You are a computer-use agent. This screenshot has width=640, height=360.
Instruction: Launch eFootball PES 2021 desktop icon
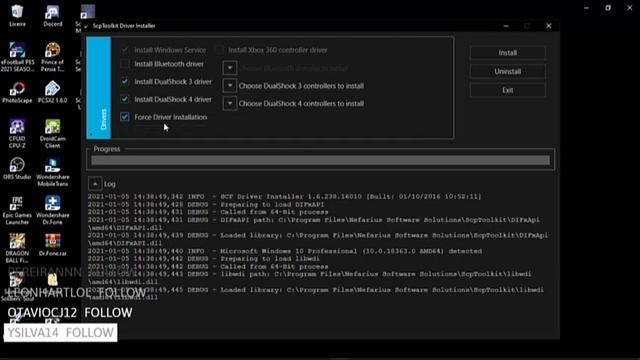point(17,57)
